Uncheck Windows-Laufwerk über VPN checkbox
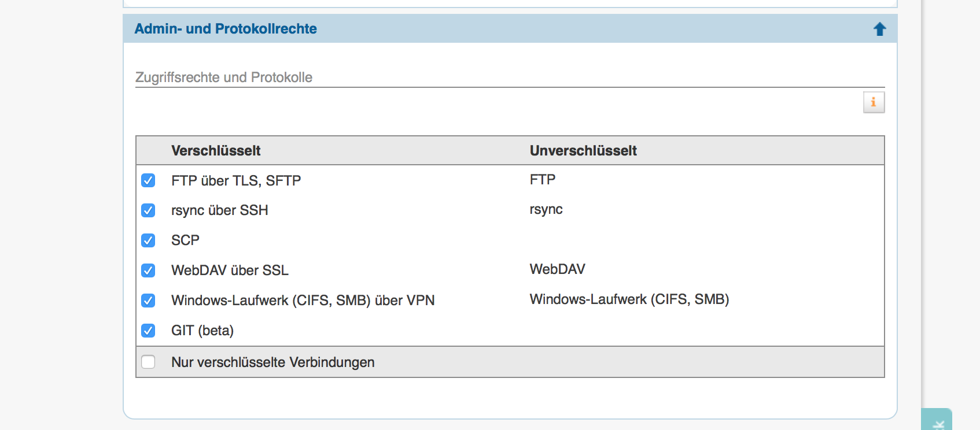 coord(148,301)
